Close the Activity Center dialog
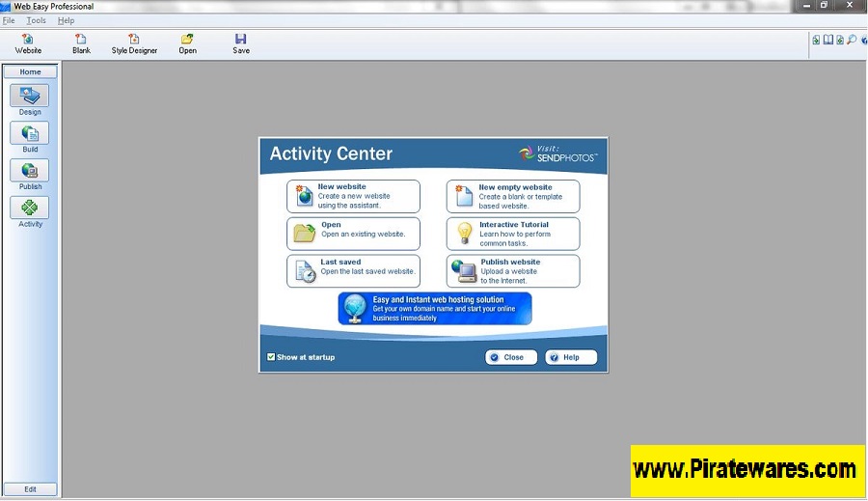Screen dimensions: 868x501 tap(510, 357)
